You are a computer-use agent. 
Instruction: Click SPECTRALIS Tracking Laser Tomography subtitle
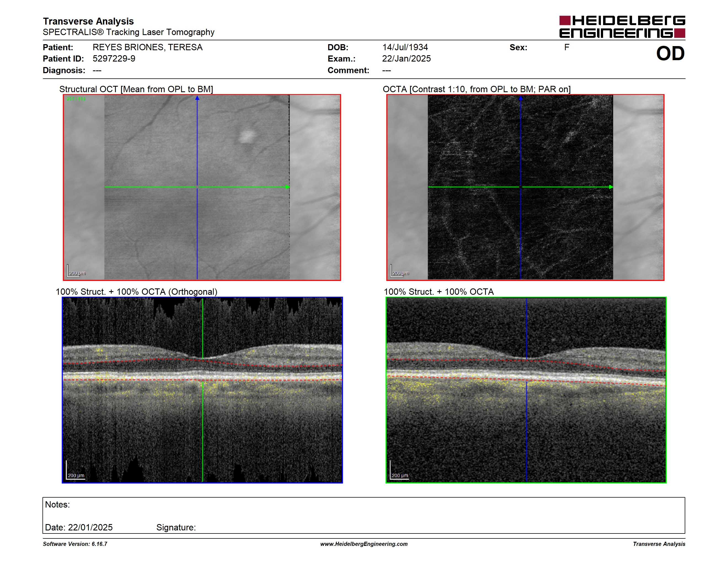point(129,32)
